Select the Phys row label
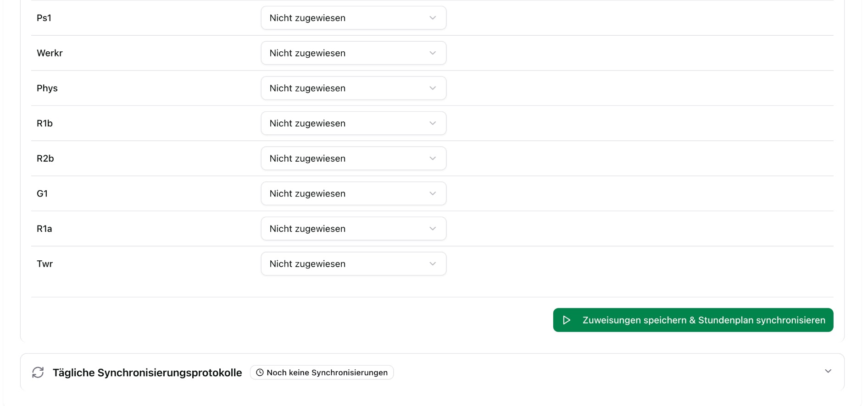This screenshot has height=406, width=868. click(47, 88)
